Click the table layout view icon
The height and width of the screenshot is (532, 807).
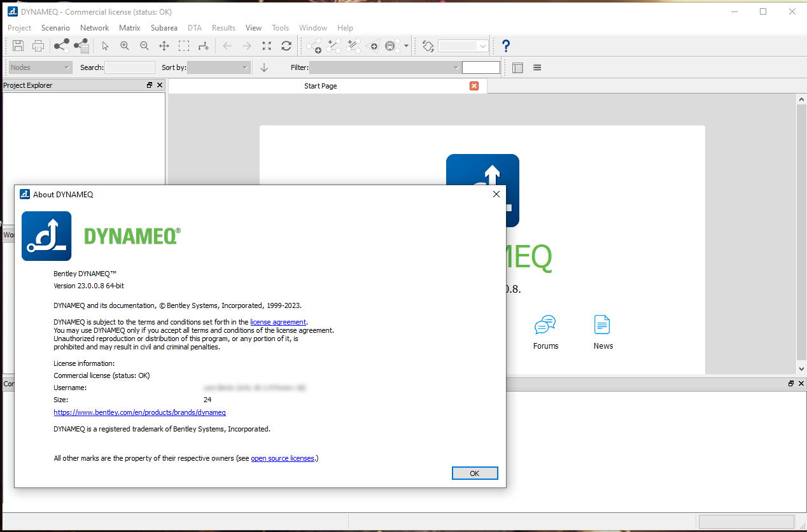[517, 67]
